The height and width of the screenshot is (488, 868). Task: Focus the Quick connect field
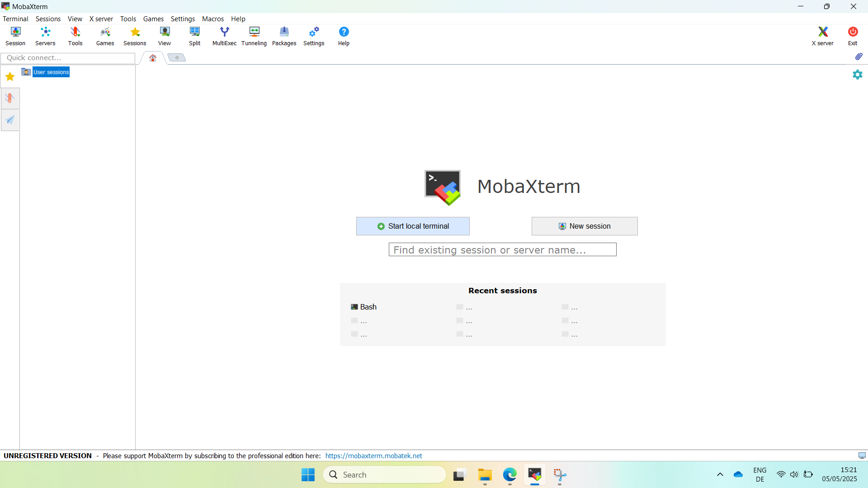(x=68, y=58)
